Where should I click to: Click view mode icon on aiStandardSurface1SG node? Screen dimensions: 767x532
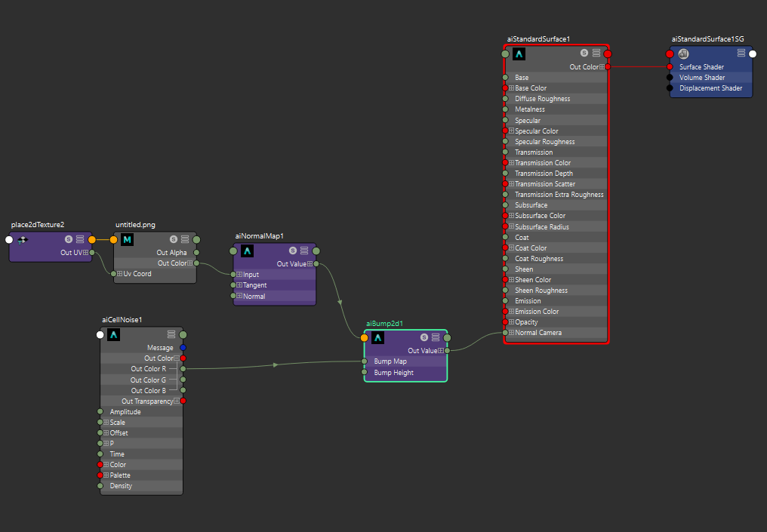tap(741, 54)
